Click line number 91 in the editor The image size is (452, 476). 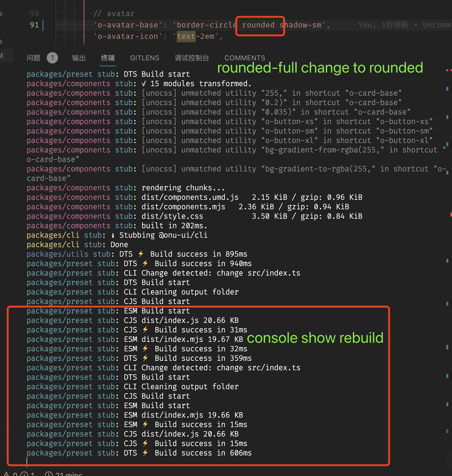35,25
